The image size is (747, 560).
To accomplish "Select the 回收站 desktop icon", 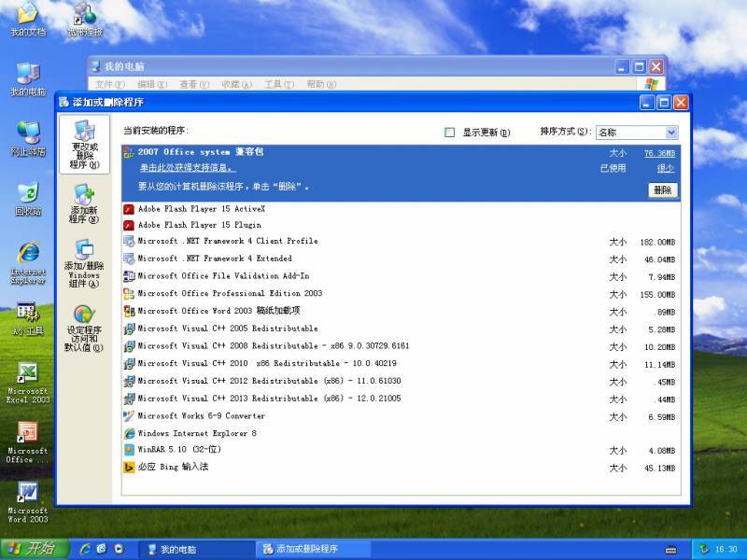I will pyautogui.click(x=28, y=199).
